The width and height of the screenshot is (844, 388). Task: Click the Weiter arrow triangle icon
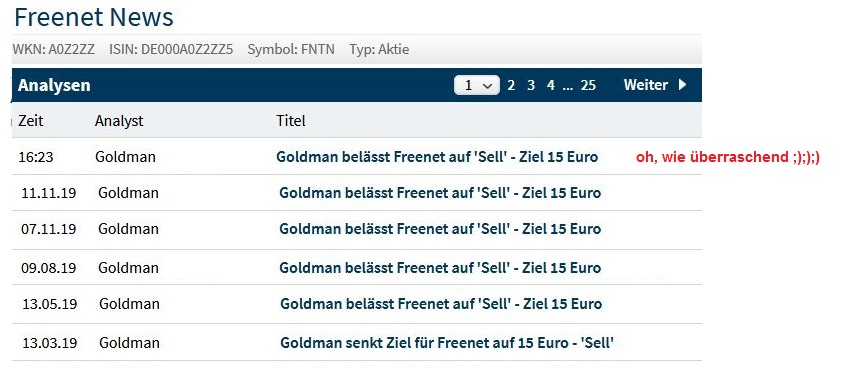tap(683, 84)
